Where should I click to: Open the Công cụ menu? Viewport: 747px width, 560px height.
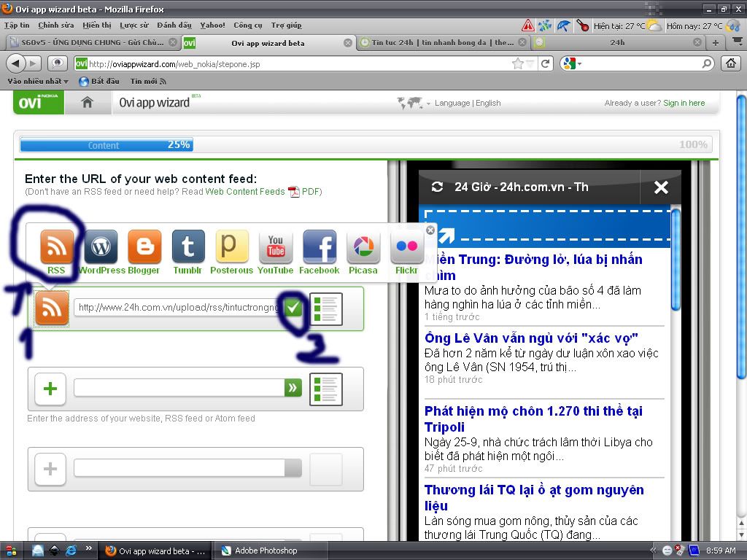248,26
